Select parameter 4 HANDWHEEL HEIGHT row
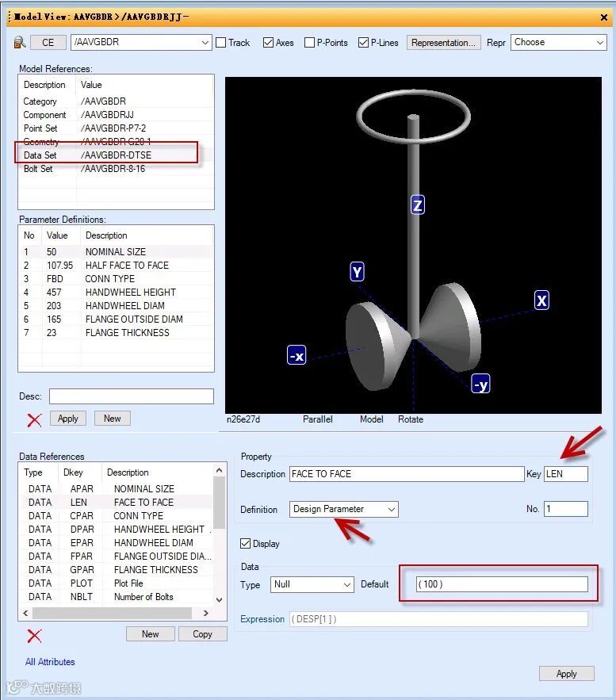Image resolution: width=616 pixels, height=700 pixels. point(116,292)
